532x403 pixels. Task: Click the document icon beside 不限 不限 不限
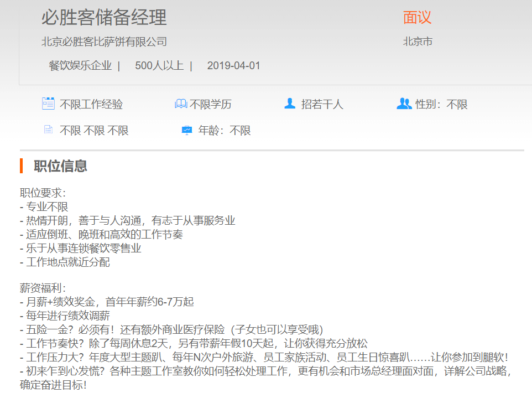[x=49, y=130]
